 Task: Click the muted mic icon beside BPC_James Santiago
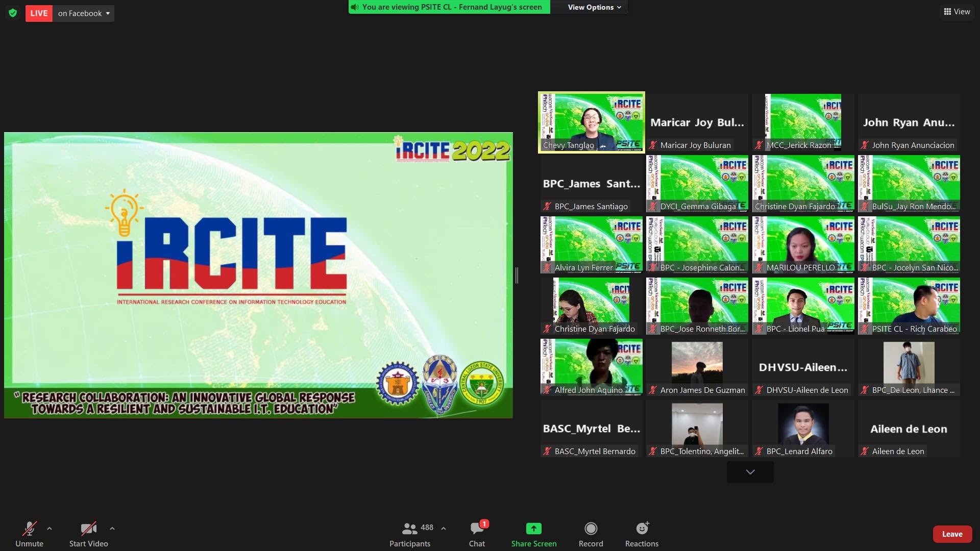(x=547, y=207)
